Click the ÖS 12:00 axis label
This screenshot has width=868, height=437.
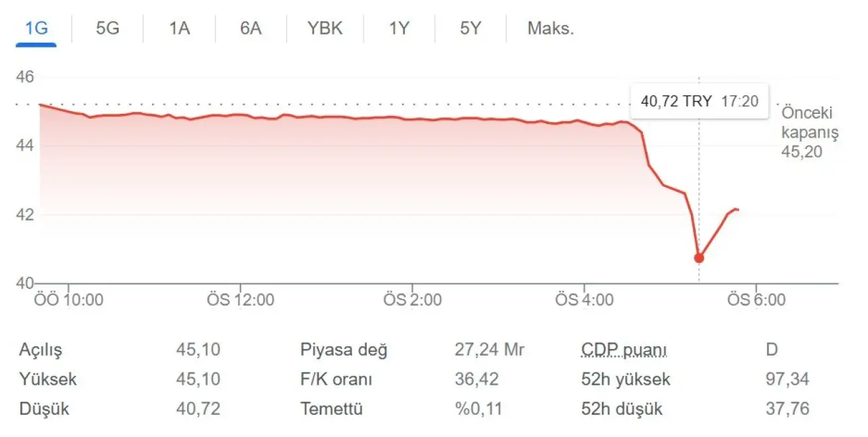[x=240, y=299]
